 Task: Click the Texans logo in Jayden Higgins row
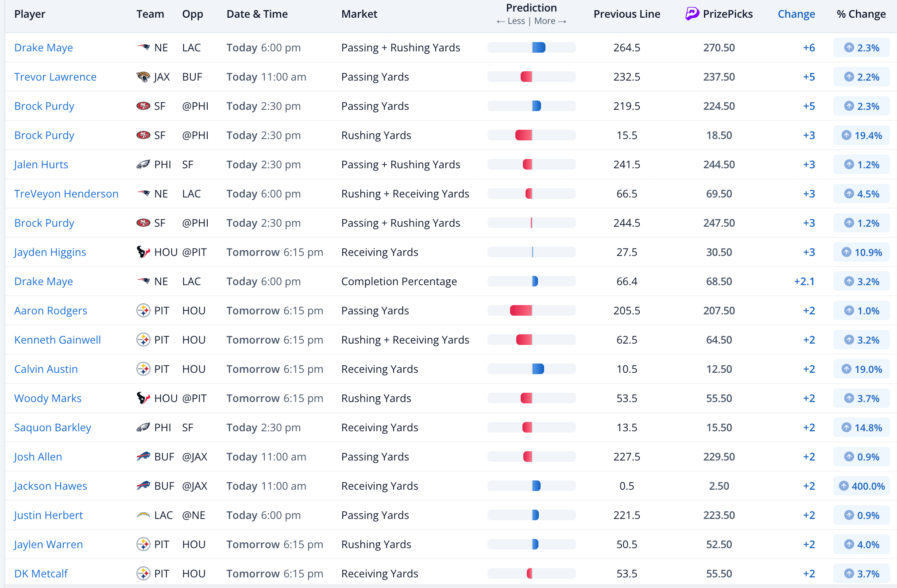click(x=143, y=252)
